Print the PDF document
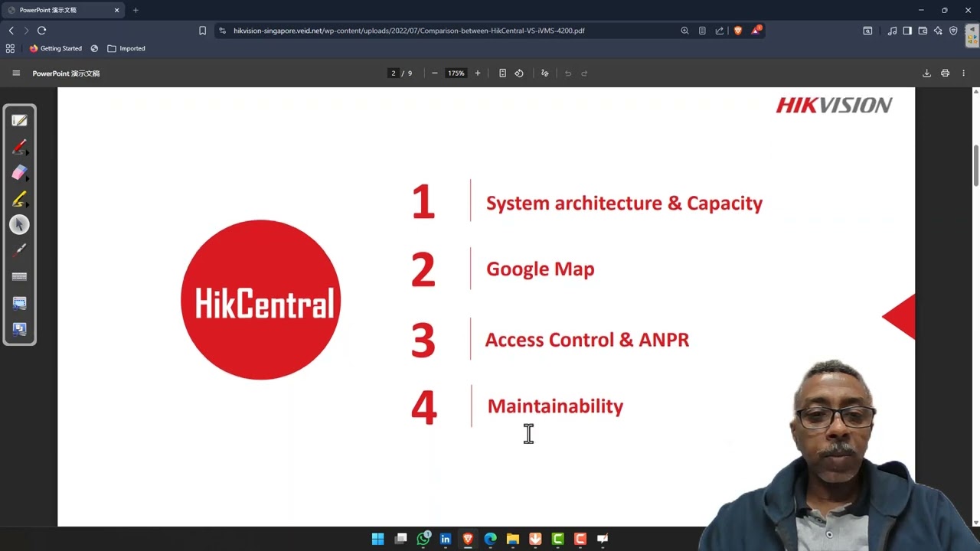 pos(945,73)
